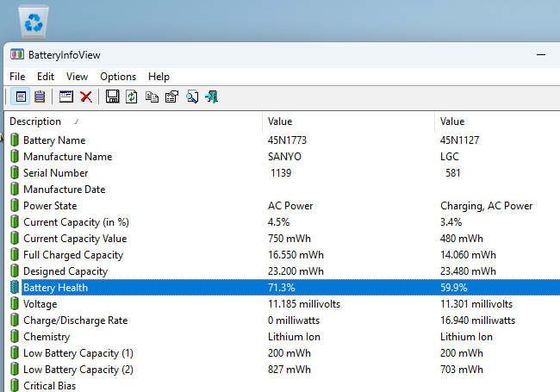The image size is (560, 392).
Task: Click the red X delete icon
Action: tap(86, 96)
